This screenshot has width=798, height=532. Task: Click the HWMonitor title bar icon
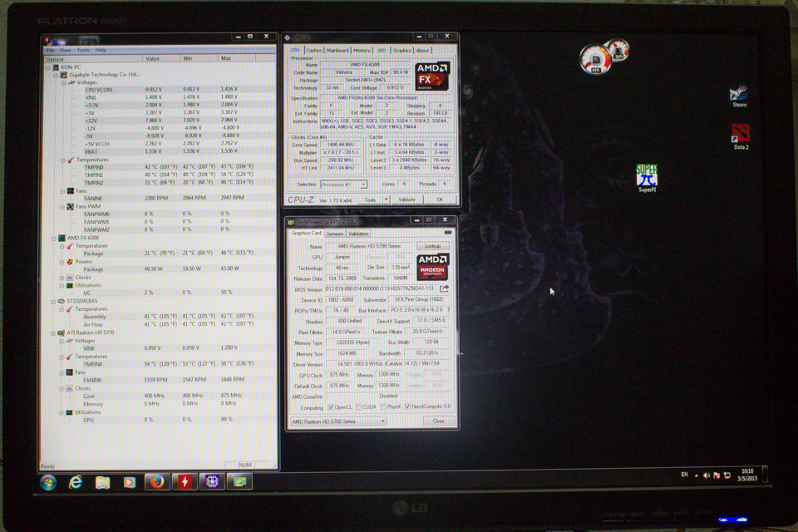[x=47, y=39]
